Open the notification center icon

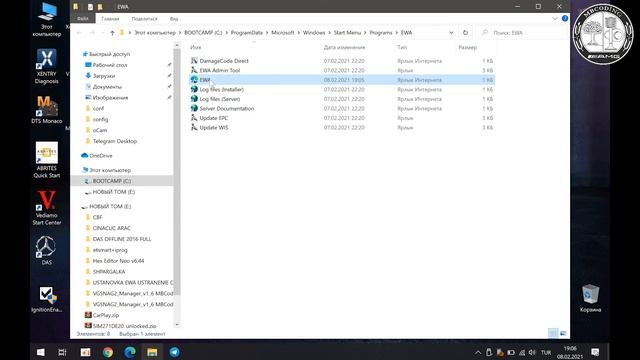coord(595,352)
